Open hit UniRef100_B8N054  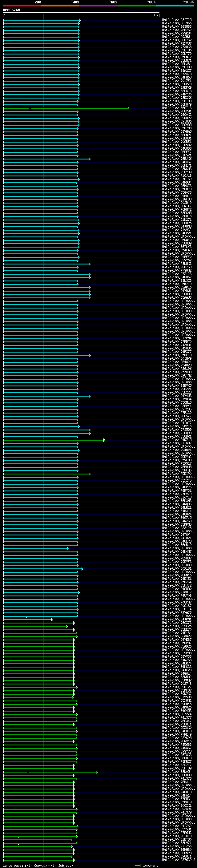[x=177, y=772]
